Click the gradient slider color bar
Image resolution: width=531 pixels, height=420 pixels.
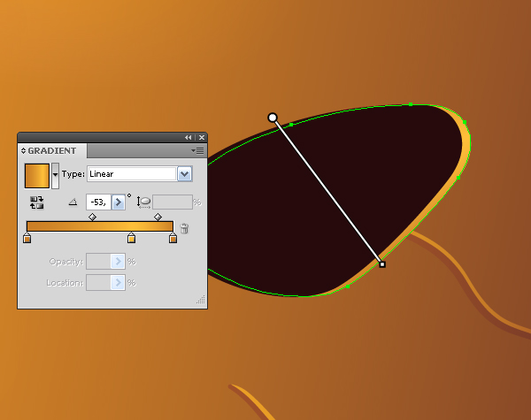coord(100,226)
